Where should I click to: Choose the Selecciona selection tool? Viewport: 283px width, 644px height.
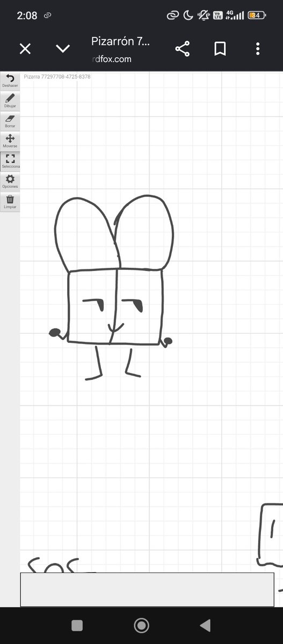click(x=10, y=161)
